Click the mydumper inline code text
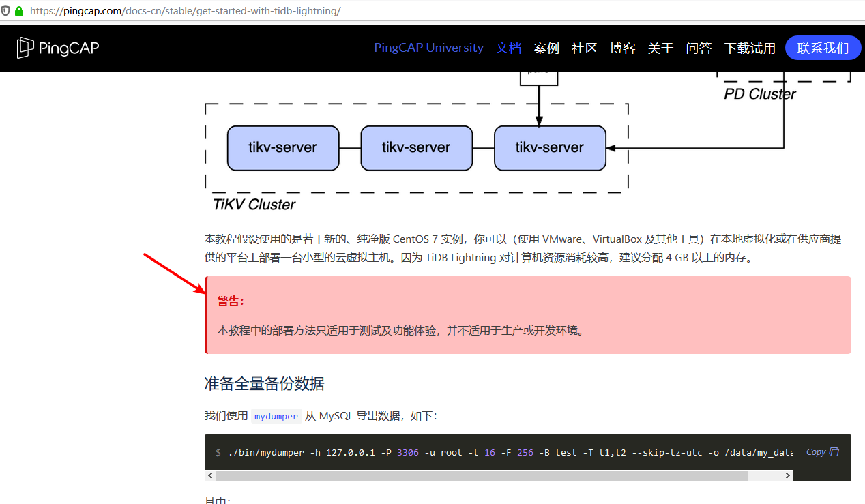865x504 pixels. click(x=276, y=416)
